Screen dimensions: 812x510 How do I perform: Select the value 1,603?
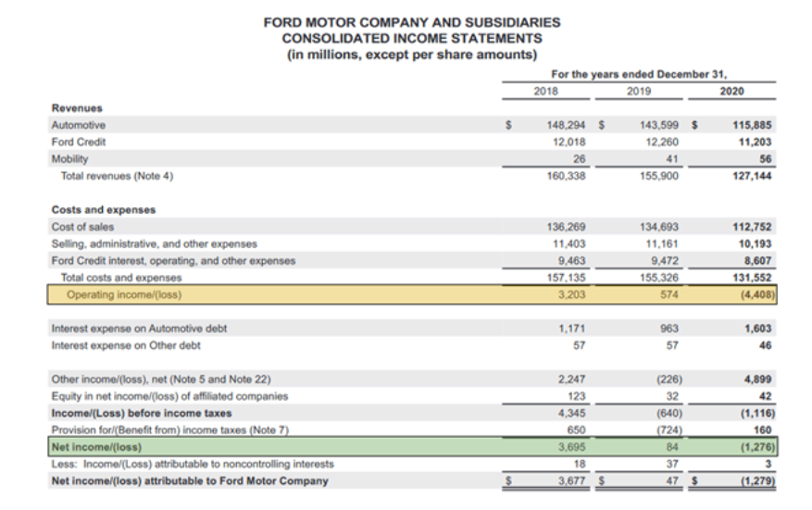[x=757, y=329]
